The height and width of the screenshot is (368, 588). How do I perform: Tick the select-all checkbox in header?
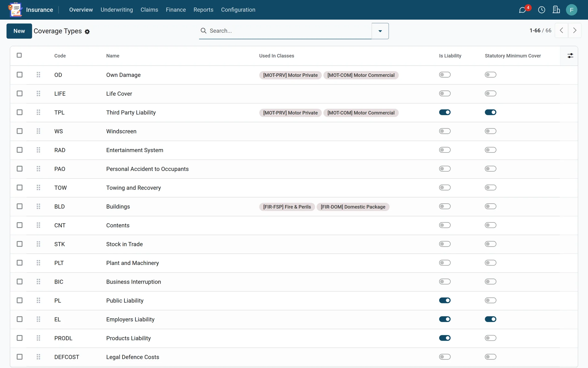click(x=19, y=55)
